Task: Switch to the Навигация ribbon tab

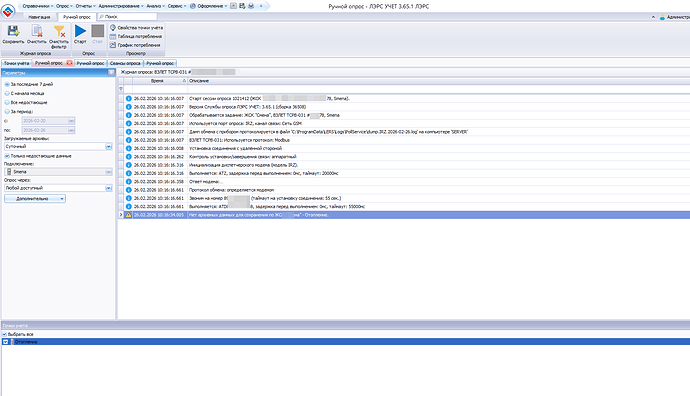Action: [39, 17]
